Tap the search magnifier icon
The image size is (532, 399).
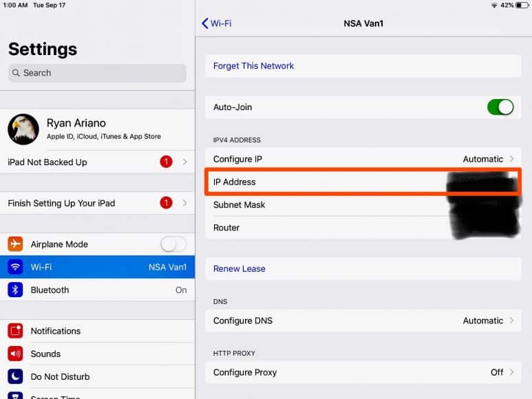pos(16,73)
